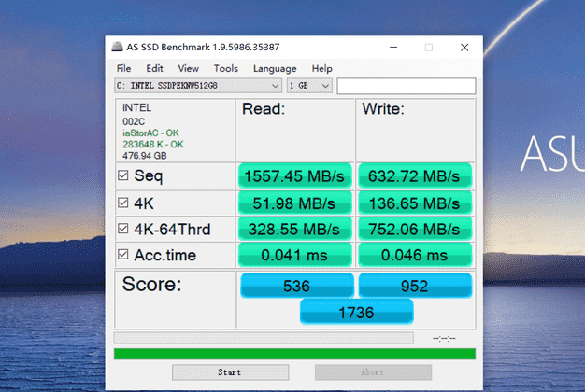Click the iaStorAC - OK driver status
This screenshot has width=585, height=392.
coord(150,133)
